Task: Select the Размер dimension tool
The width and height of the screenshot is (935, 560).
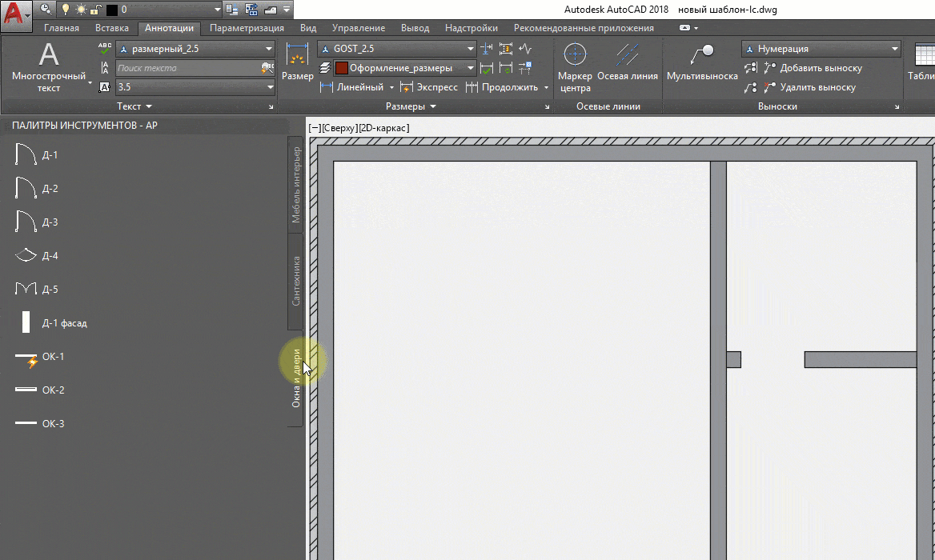Action: click(x=297, y=62)
